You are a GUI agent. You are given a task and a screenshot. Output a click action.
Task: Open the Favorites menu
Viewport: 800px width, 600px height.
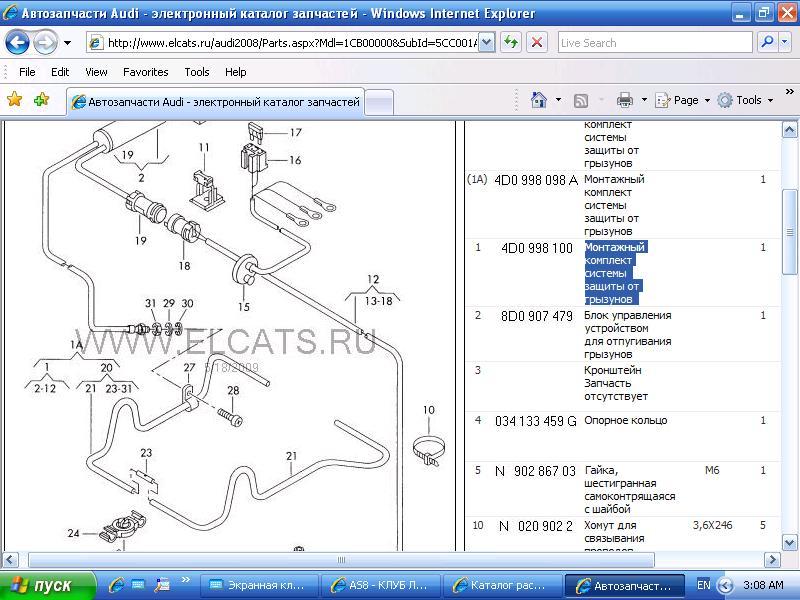click(145, 72)
